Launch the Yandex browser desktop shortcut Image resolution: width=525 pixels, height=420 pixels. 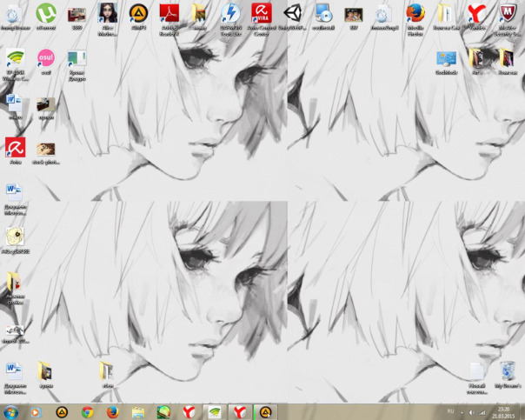pos(475,14)
